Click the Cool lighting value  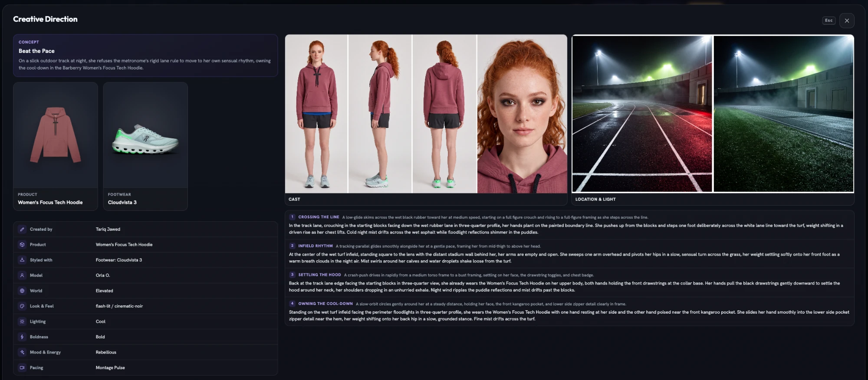click(x=101, y=321)
